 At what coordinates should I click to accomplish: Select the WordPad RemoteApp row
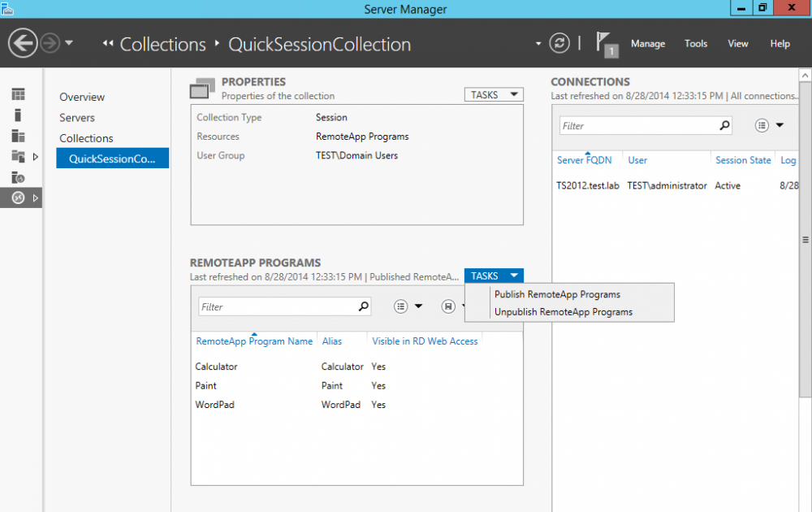point(356,405)
